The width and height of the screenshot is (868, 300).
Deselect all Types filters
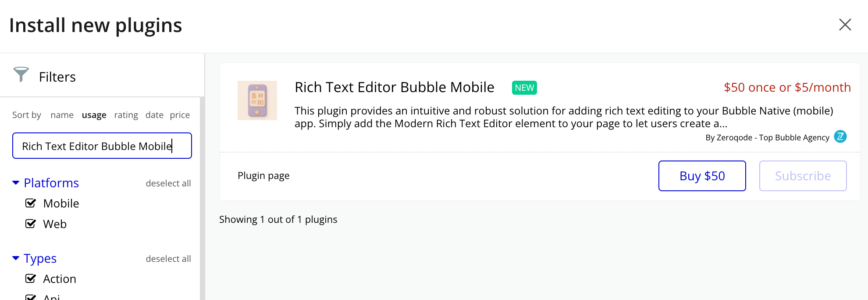pyautogui.click(x=168, y=259)
